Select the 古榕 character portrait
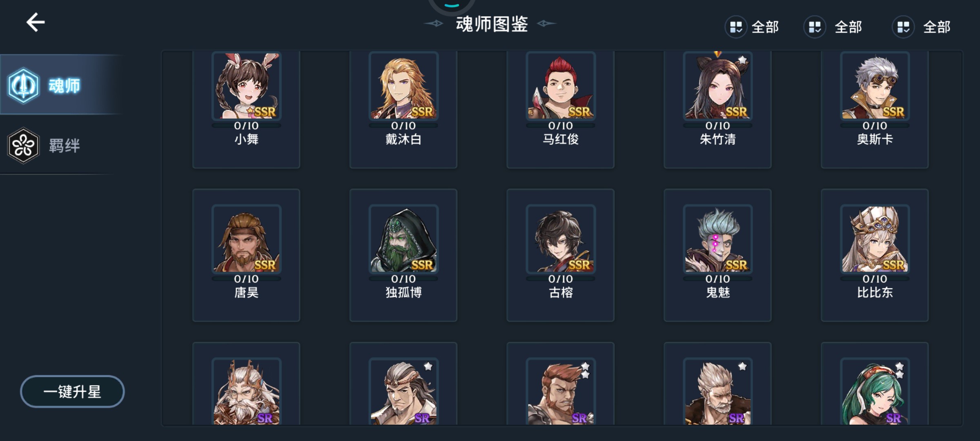 tap(561, 239)
